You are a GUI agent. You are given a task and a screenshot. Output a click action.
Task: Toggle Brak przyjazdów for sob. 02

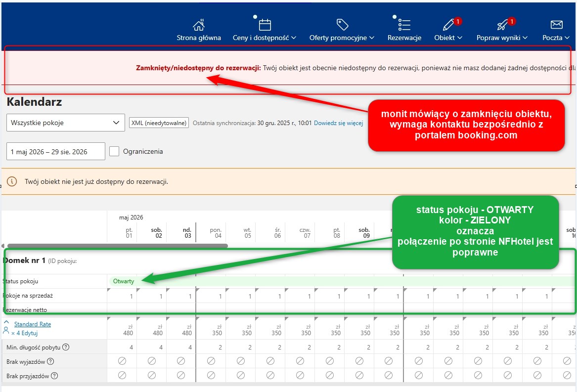point(151,375)
